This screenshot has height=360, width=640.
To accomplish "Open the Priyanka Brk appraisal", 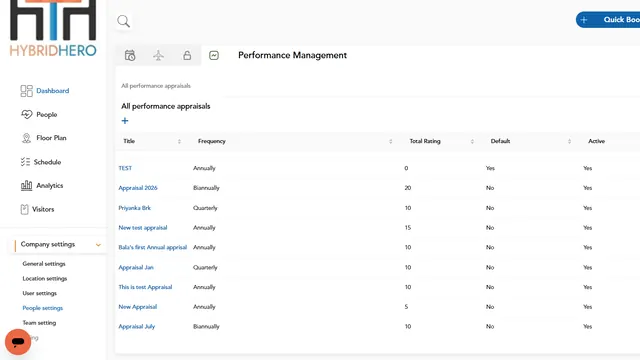I will (135, 208).
